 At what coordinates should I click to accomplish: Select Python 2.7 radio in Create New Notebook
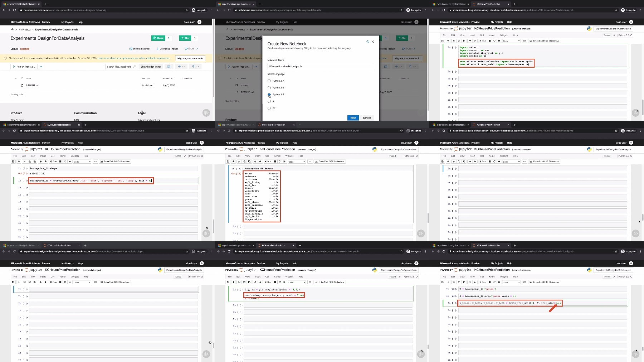(269, 81)
